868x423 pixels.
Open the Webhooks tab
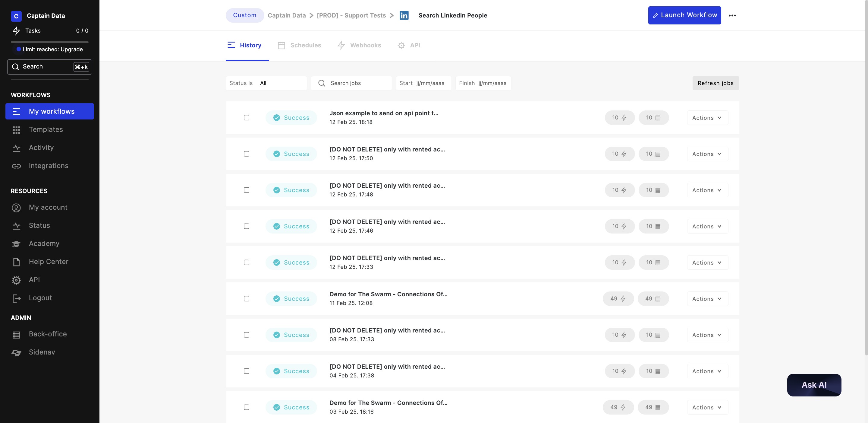click(x=359, y=46)
